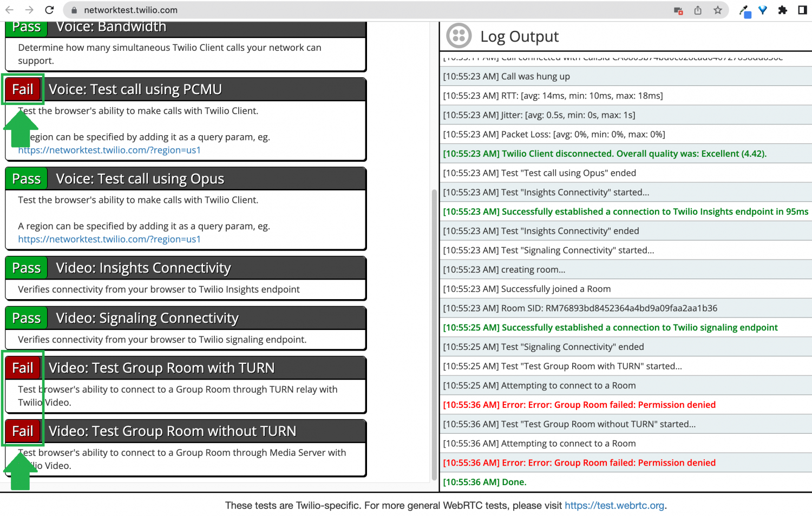Click the address bar URL networktest.twilio.com
The width and height of the screenshot is (812, 516).
130,10
